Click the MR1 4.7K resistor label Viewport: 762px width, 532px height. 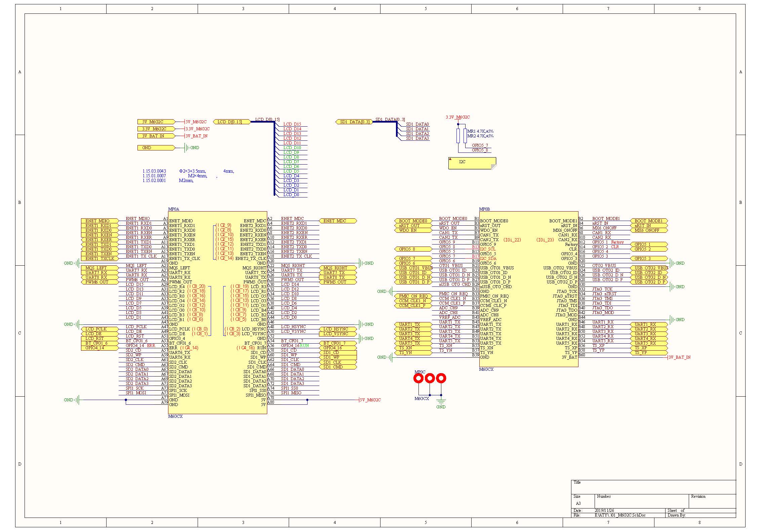click(480, 131)
